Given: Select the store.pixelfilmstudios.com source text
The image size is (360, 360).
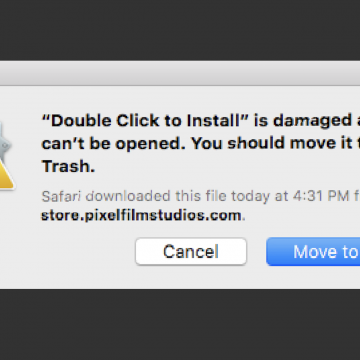Looking at the screenshot, I should point(141,216).
